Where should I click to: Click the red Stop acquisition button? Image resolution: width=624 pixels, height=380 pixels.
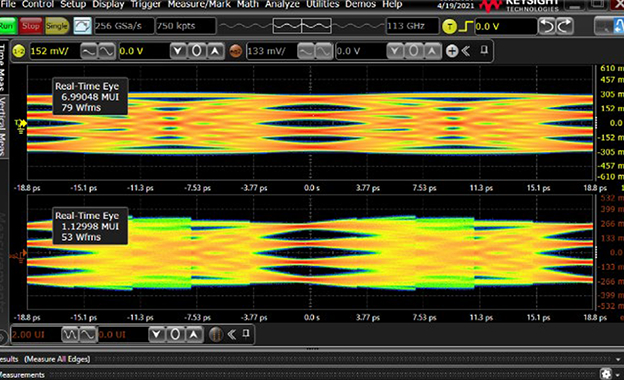coord(31,26)
